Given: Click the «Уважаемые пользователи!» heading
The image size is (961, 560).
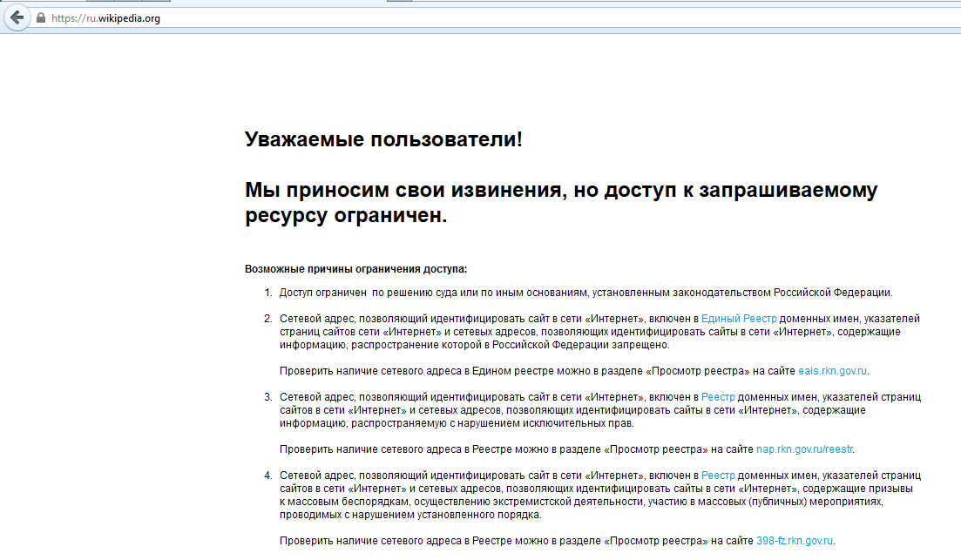Looking at the screenshot, I should (x=383, y=139).
